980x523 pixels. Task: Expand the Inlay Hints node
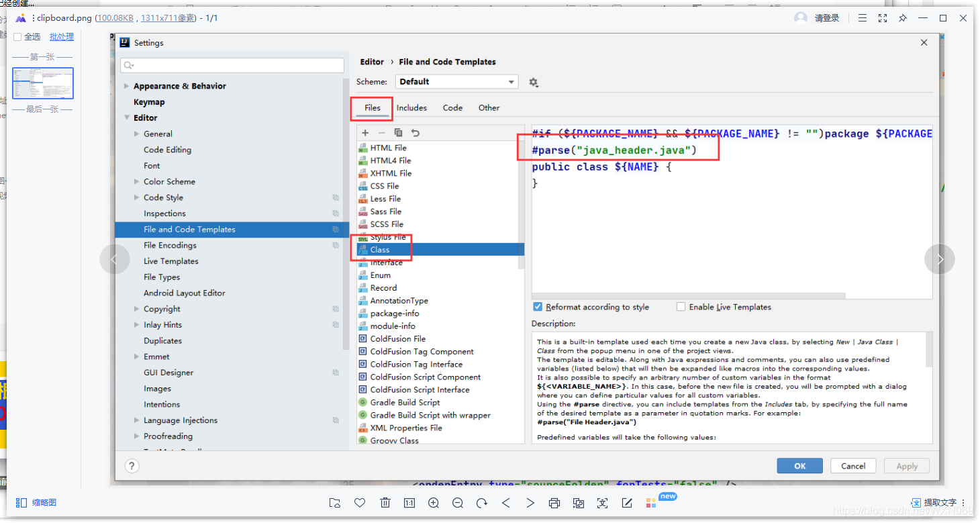[137, 325]
